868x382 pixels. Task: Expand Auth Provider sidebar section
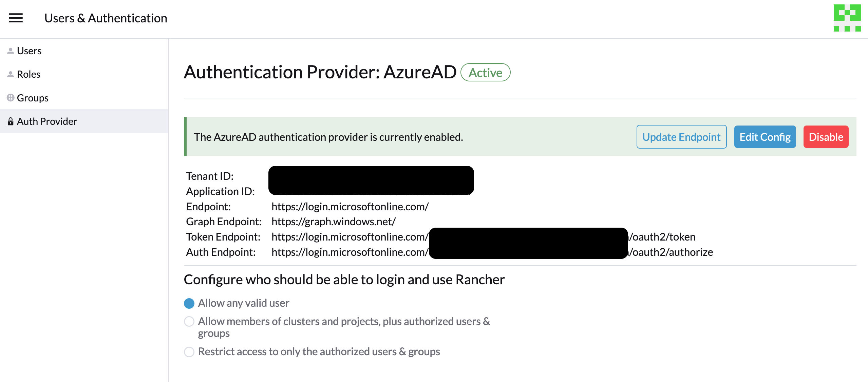pos(47,121)
